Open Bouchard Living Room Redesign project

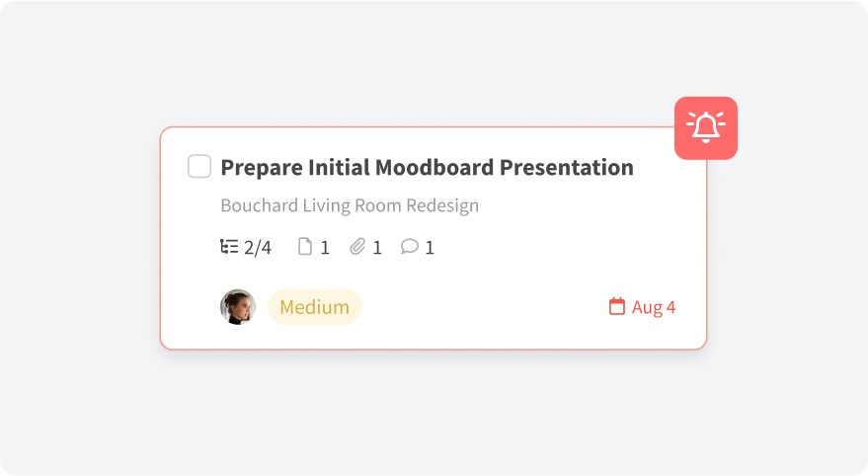(x=350, y=206)
